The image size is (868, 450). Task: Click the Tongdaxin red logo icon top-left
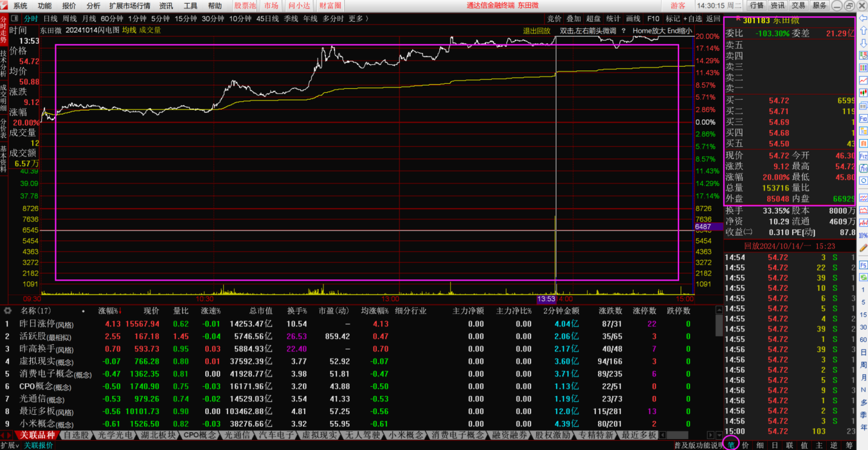point(4,5)
